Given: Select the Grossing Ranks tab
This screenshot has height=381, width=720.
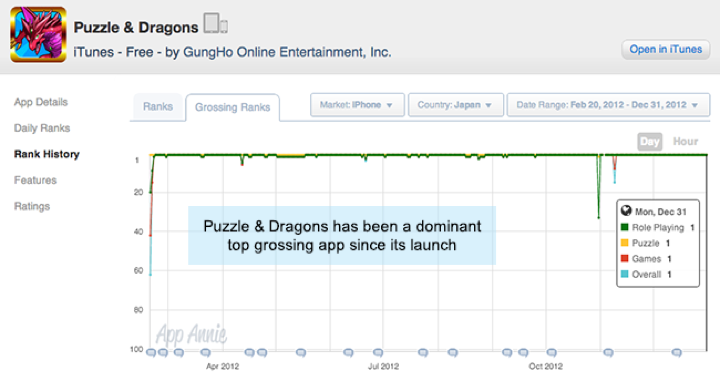Looking at the screenshot, I should tap(232, 107).
